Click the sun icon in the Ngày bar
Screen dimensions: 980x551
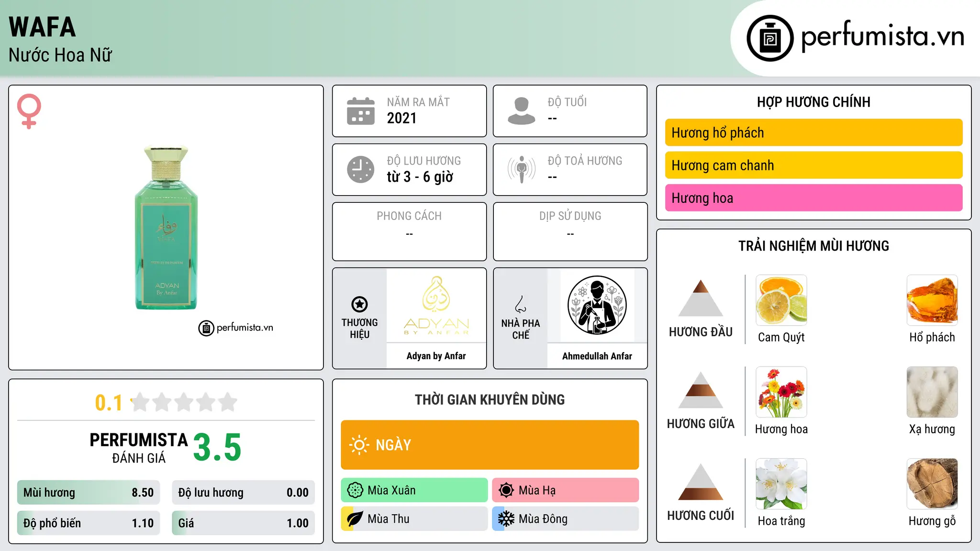pos(359,445)
